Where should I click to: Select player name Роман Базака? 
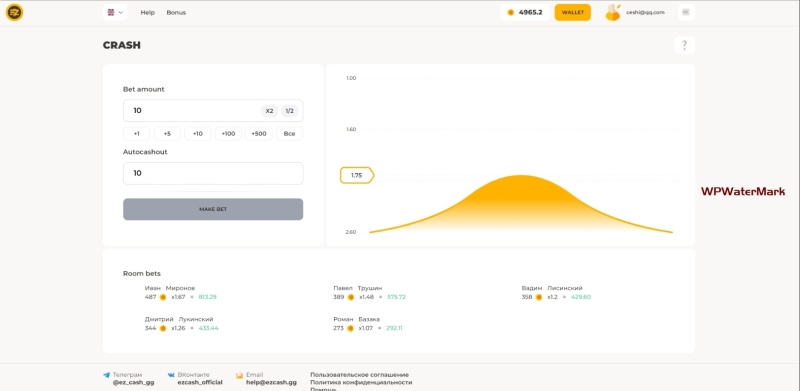[x=357, y=319]
